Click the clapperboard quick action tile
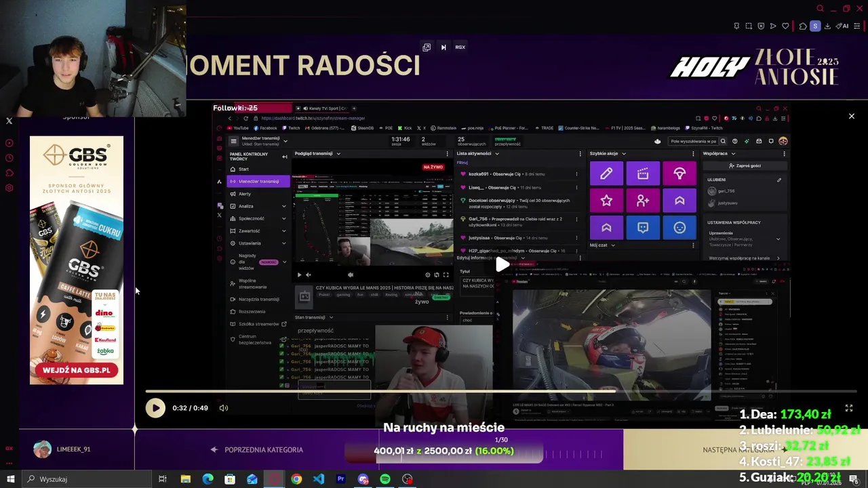 643,174
